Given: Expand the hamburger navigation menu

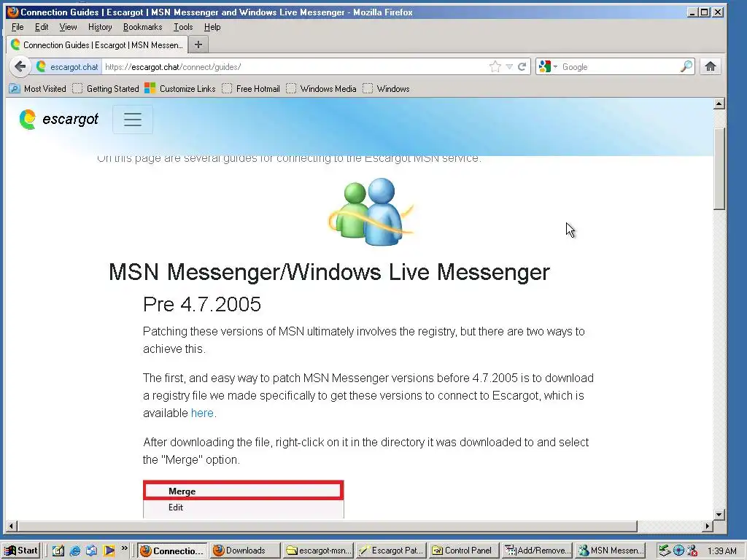Looking at the screenshot, I should pos(133,119).
